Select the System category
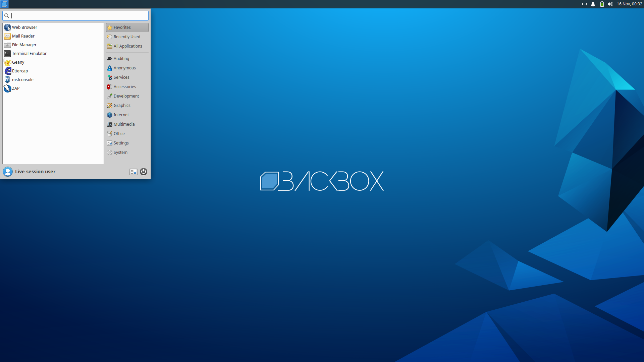 coord(120,152)
